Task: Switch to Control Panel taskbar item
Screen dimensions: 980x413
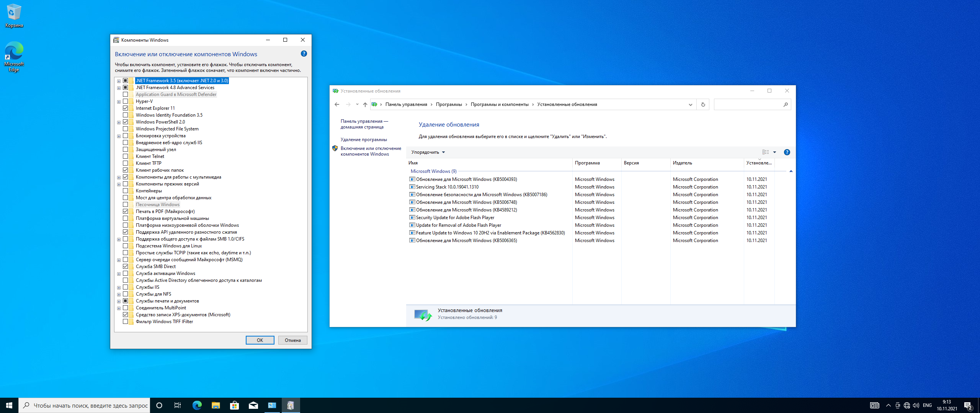Action: pyautogui.click(x=272, y=405)
